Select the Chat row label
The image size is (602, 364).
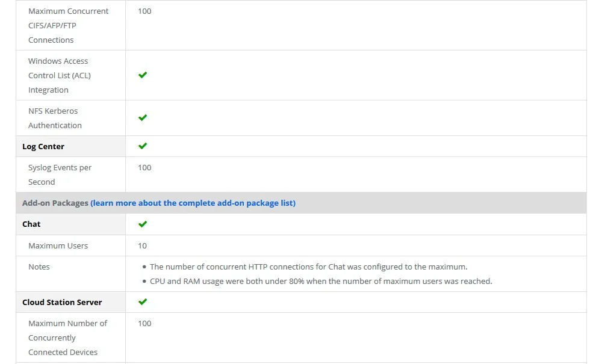[x=31, y=224]
